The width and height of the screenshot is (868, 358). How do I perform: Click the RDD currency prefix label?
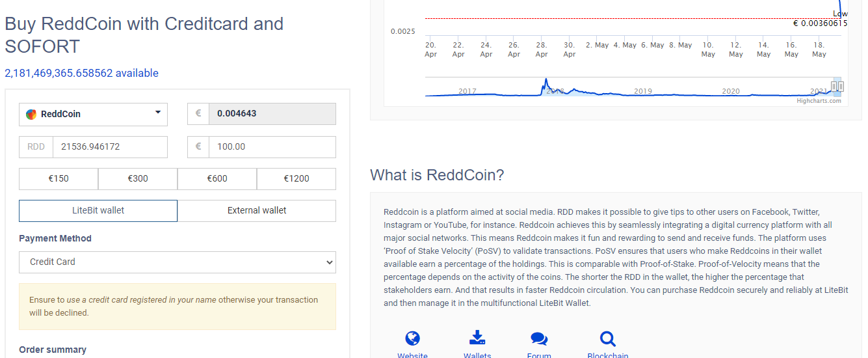[36, 147]
